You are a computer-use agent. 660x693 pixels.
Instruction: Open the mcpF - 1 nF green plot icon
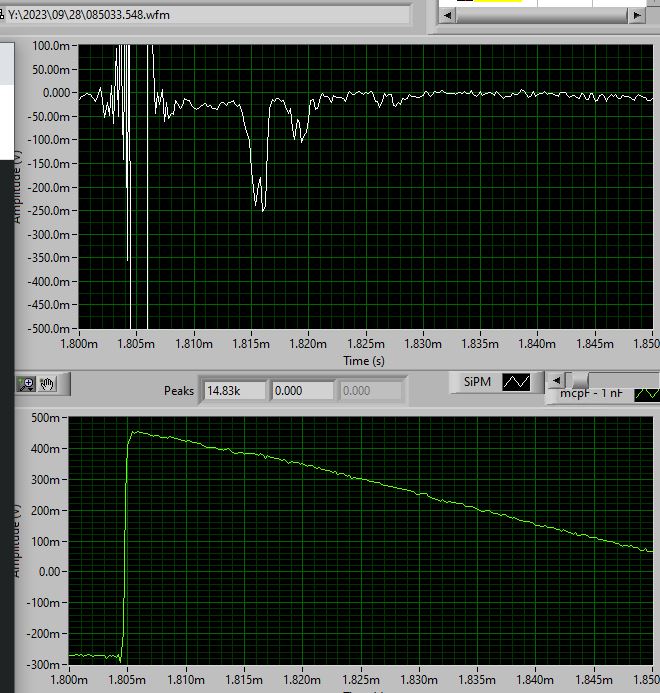pyautogui.click(x=647, y=394)
